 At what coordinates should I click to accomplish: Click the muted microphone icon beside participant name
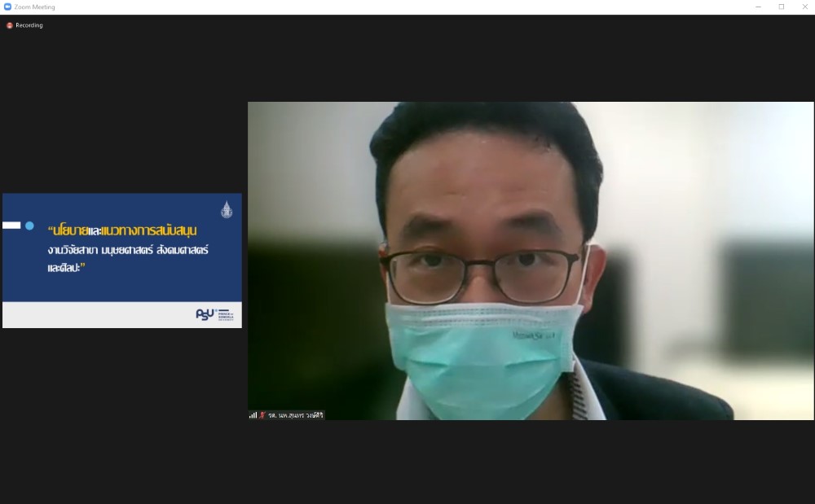click(262, 415)
